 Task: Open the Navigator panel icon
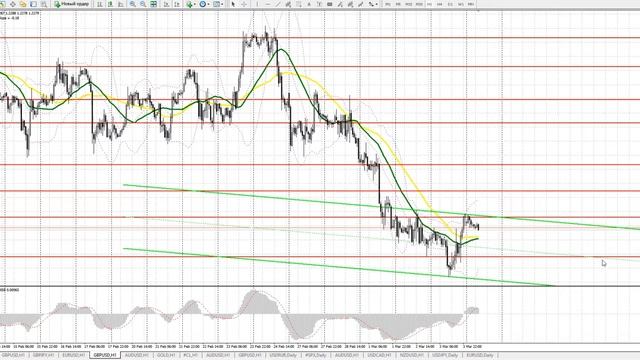pyautogui.click(x=23, y=4)
